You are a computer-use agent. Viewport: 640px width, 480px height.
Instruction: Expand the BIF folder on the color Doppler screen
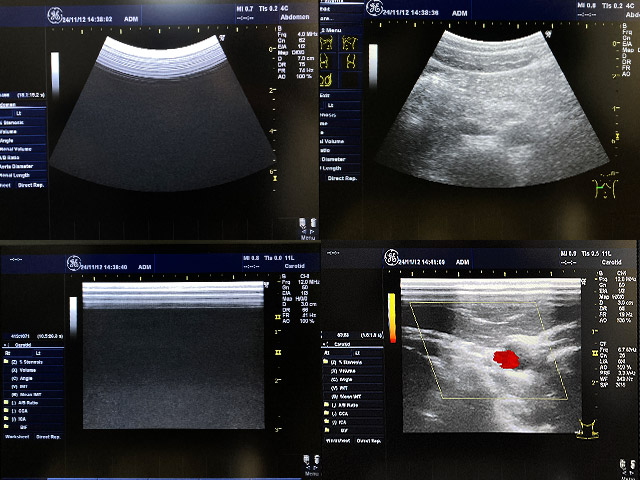click(326, 430)
